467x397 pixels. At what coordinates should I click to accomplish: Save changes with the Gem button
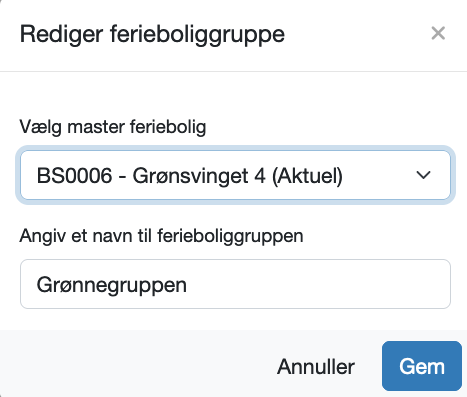(422, 366)
